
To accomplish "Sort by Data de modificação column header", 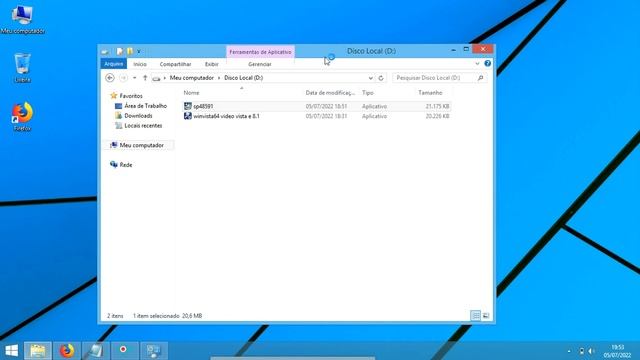I will tap(331, 93).
